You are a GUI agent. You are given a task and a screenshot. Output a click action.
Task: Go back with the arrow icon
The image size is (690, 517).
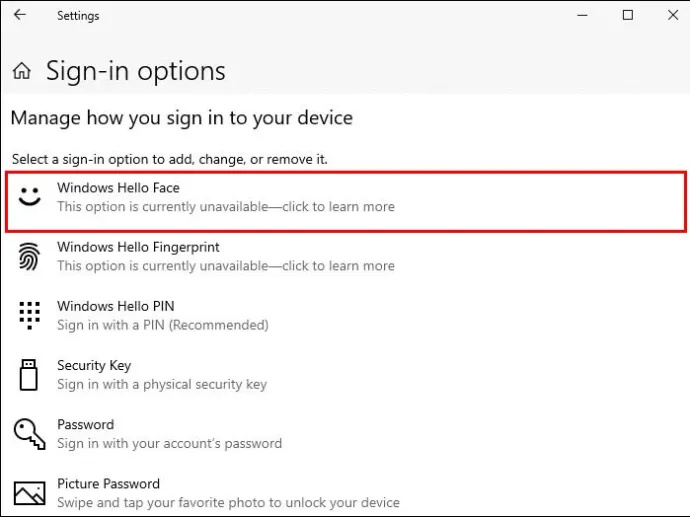20,15
